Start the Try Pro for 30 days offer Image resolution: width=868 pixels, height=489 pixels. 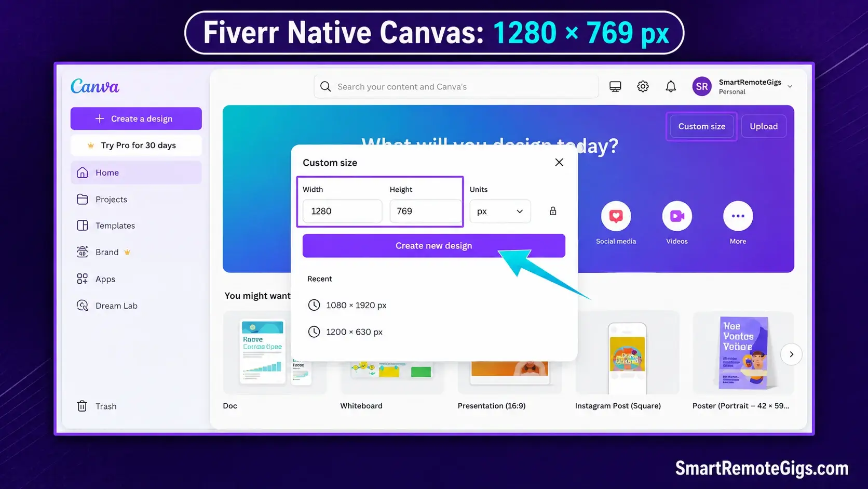click(x=136, y=146)
